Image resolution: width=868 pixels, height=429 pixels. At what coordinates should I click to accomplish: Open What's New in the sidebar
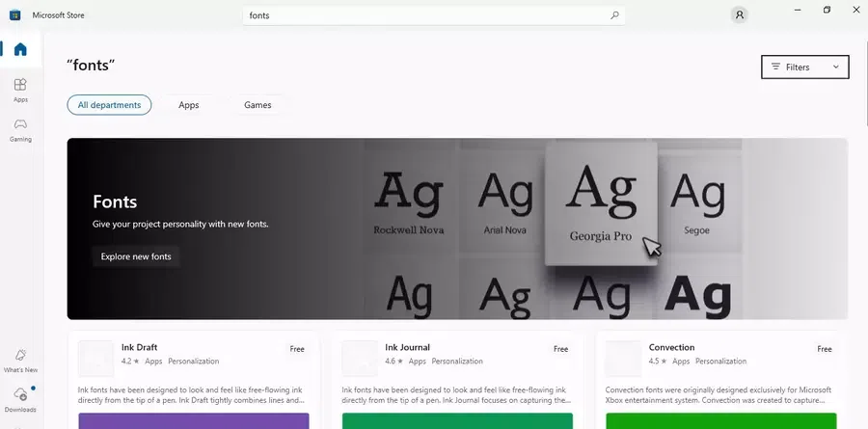coord(20,361)
